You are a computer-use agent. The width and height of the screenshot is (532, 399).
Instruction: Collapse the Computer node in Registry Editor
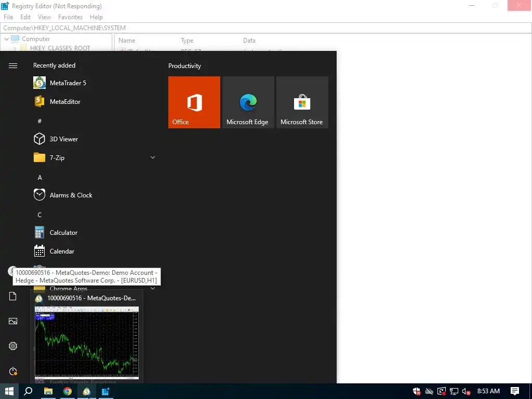click(6, 39)
